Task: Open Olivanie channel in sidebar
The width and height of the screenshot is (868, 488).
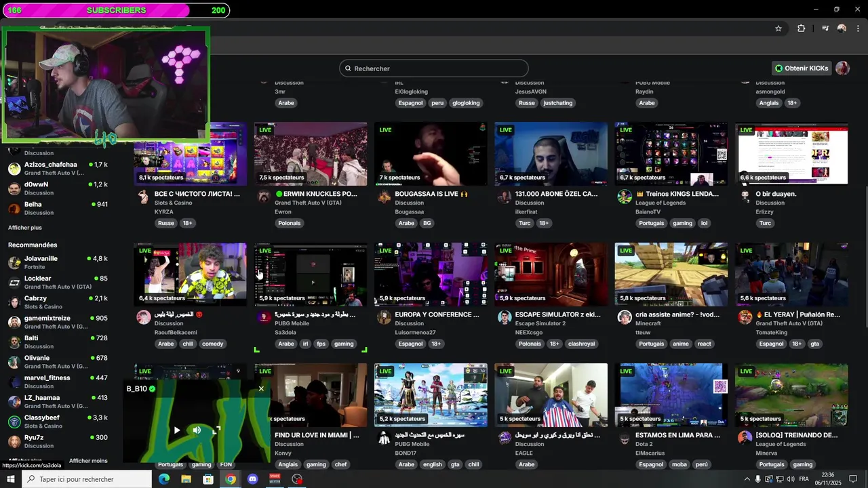Action: (58, 362)
